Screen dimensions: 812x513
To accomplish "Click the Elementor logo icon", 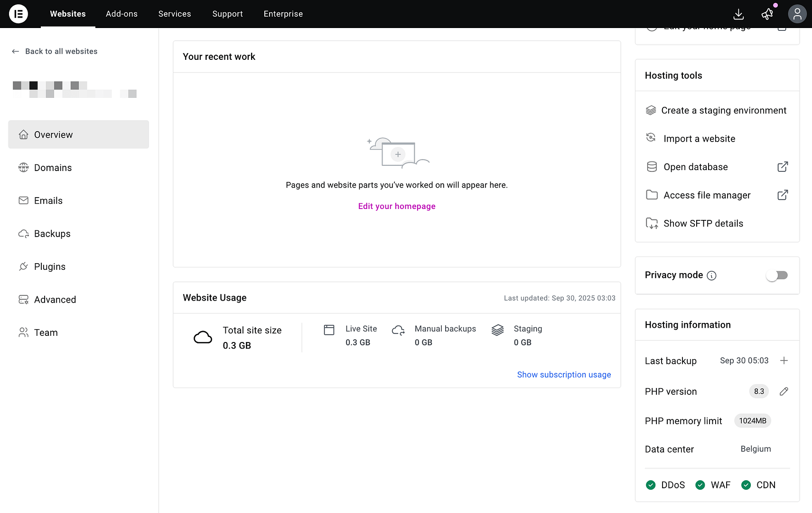I will click(x=19, y=14).
